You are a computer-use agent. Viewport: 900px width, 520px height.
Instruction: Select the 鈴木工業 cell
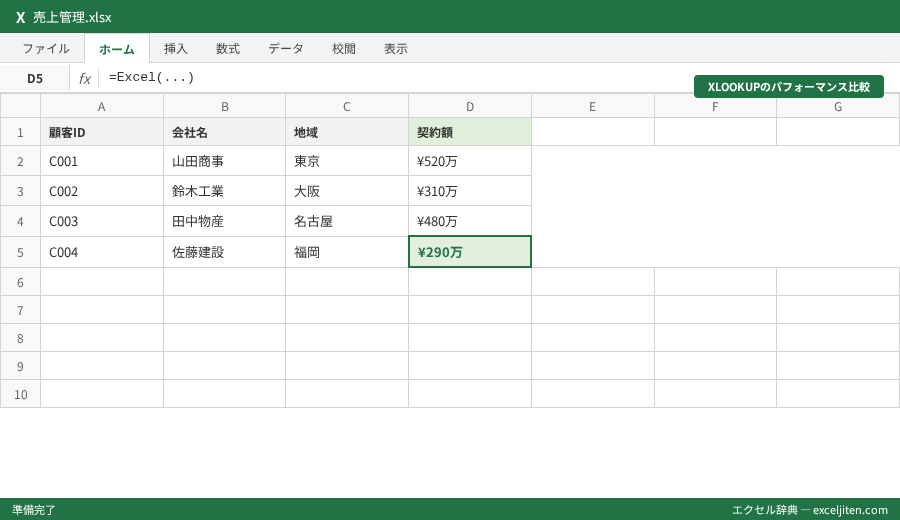(x=224, y=191)
